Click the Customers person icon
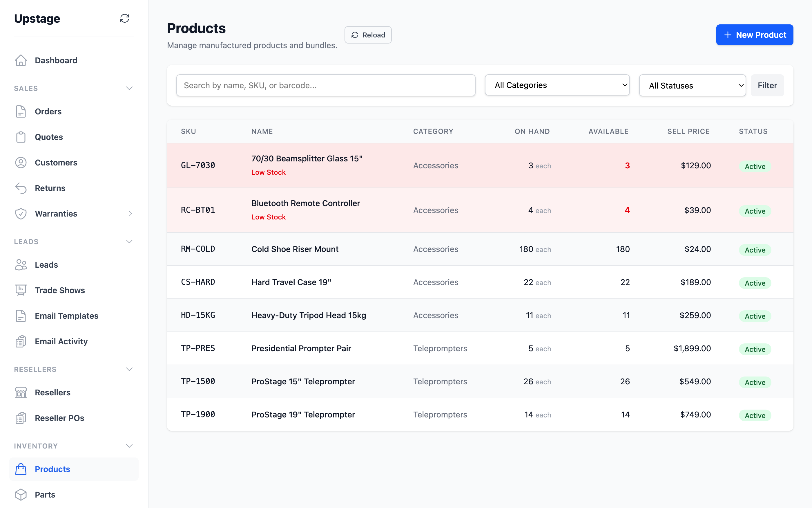This screenshot has height=508, width=812. click(x=21, y=163)
